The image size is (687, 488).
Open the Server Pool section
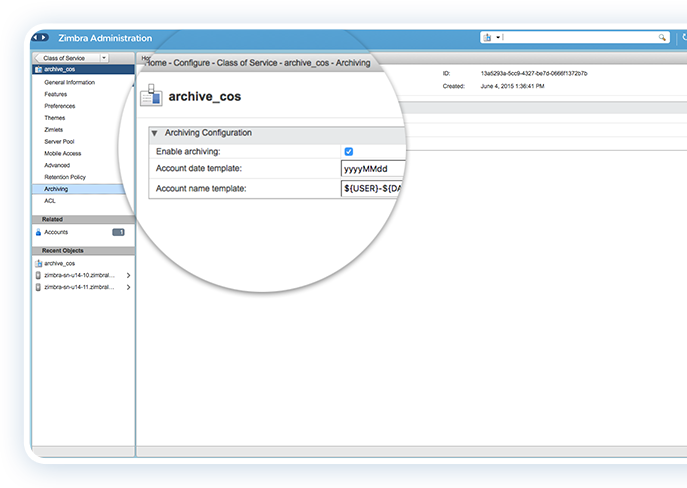[x=59, y=141]
